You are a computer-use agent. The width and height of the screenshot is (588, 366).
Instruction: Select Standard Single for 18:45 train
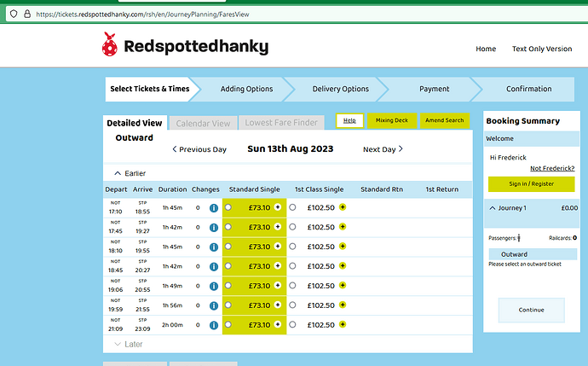coord(228,266)
